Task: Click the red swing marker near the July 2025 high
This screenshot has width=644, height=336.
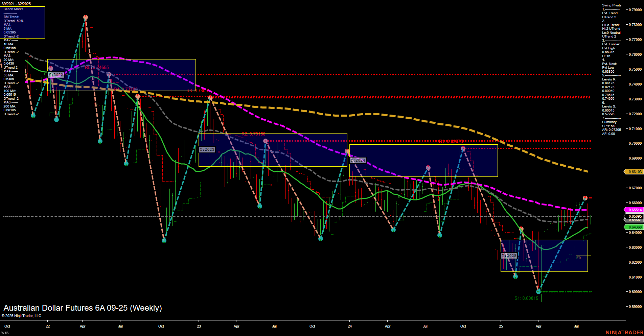Action: tap(584, 197)
